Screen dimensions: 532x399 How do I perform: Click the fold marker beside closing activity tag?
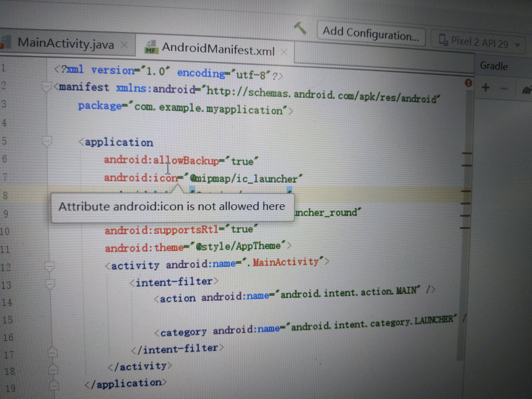coord(53,369)
